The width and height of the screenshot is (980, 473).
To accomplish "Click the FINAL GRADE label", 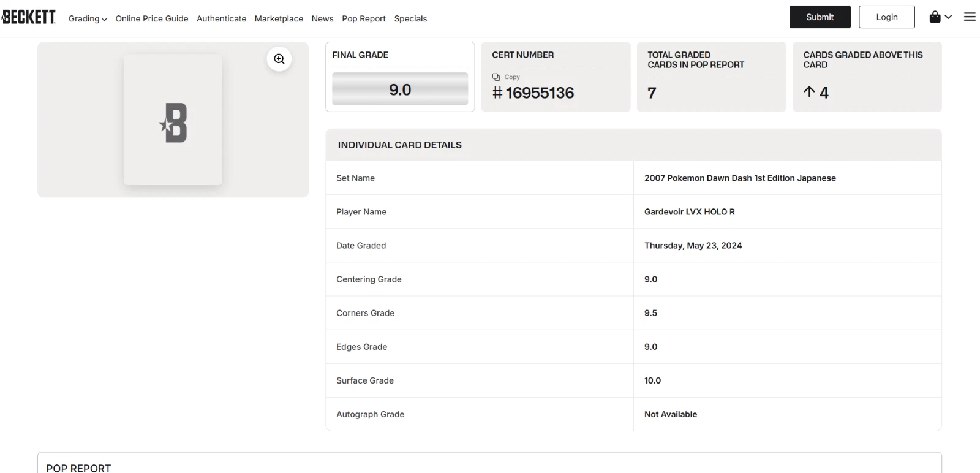I will [x=360, y=55].
